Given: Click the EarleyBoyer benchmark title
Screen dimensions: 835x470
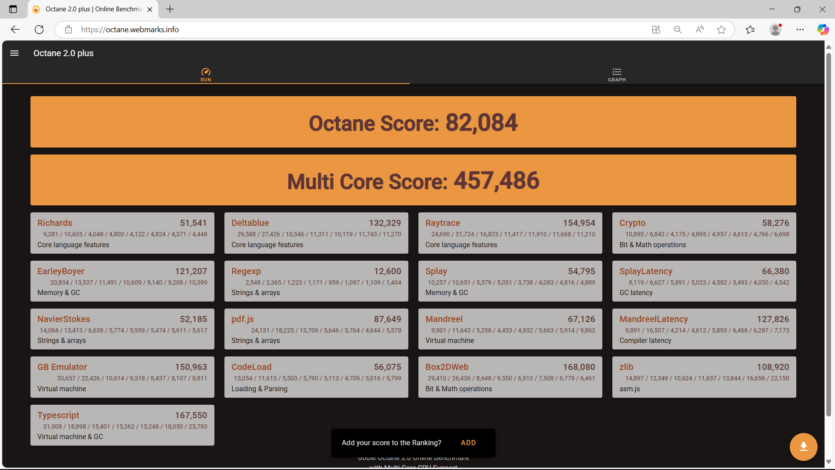Looking at the screenshot, I should [61, 271].
